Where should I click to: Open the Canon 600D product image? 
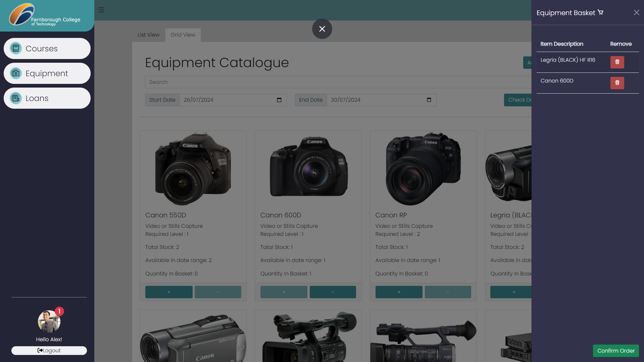(x=308, y=169)
